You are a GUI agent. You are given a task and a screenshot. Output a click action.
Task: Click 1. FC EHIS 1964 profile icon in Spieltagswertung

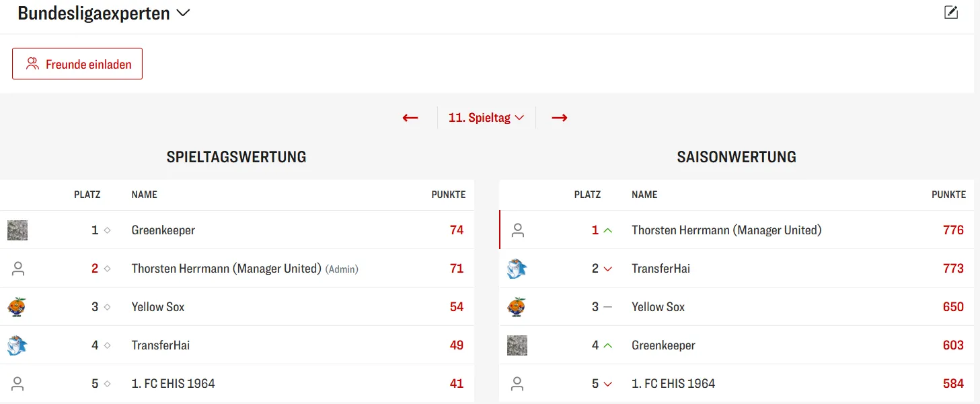[x=18, y=384]
